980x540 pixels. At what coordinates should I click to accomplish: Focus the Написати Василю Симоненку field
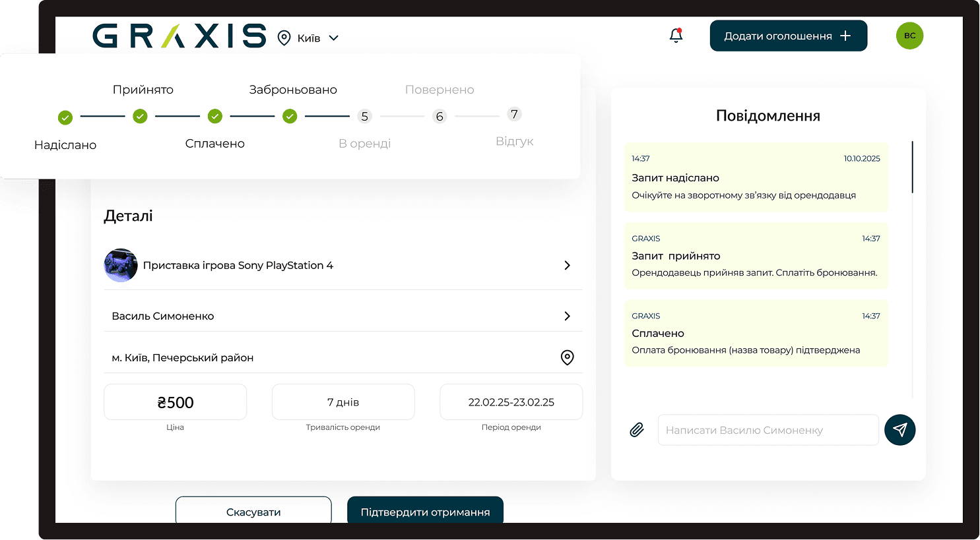click(768, 430)
